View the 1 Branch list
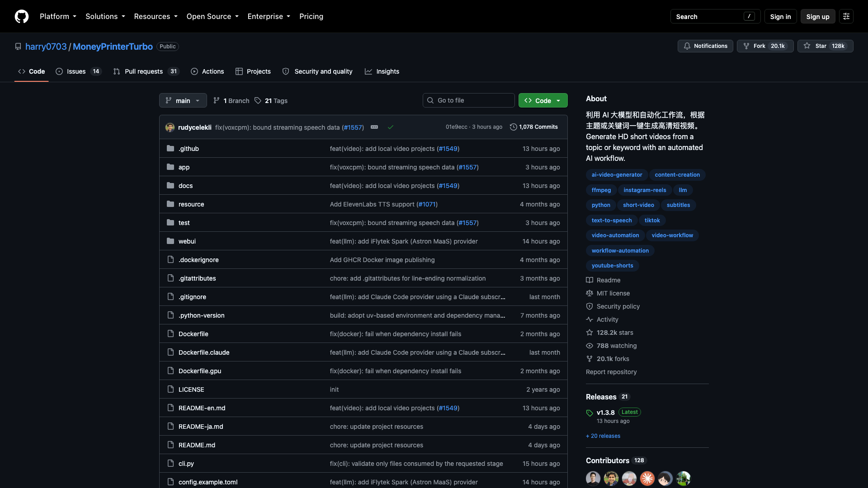Screen dimensions: 868x488 pyautogui.click(x=231, y=100)
